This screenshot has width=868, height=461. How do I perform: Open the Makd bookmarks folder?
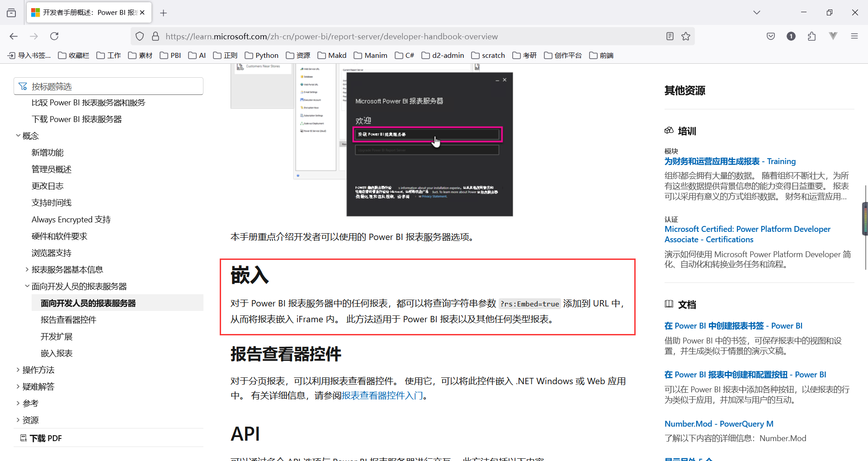pos(332,55)
